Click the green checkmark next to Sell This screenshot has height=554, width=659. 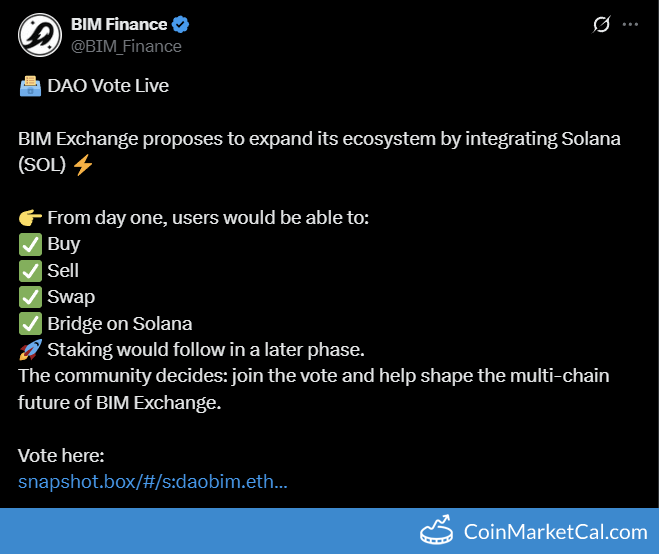point(30,271)
